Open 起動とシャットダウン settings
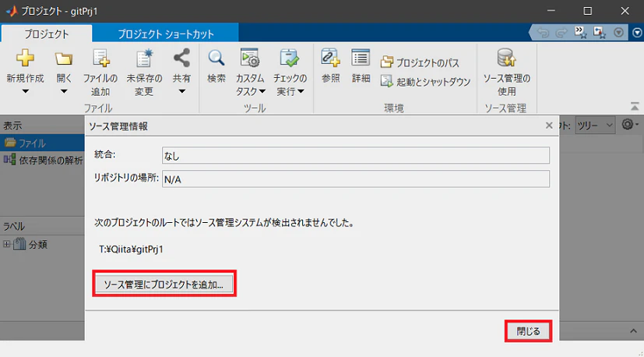The image size is (644, 357). pos(425,81)
